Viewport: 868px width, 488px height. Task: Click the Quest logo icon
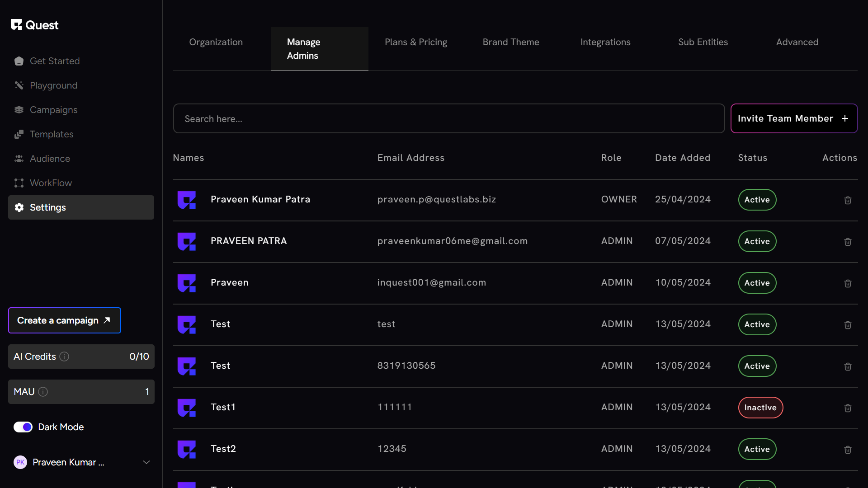coord(17,25)
